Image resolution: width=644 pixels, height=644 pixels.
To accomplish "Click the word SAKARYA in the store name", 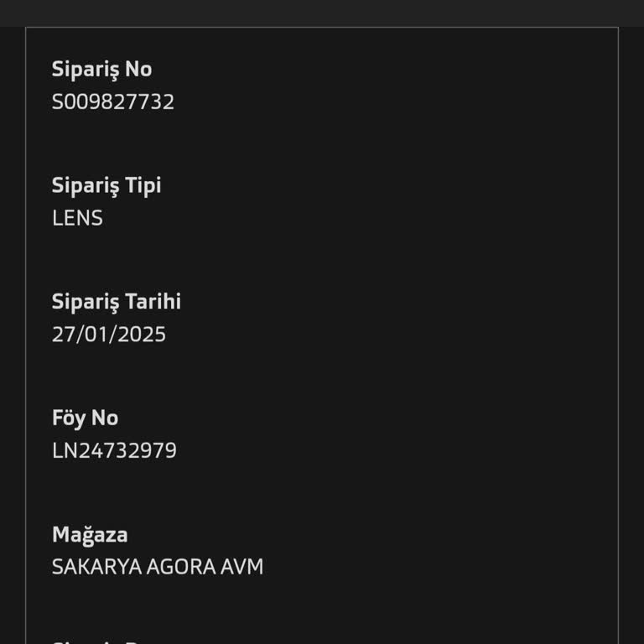I will [96, 567].
